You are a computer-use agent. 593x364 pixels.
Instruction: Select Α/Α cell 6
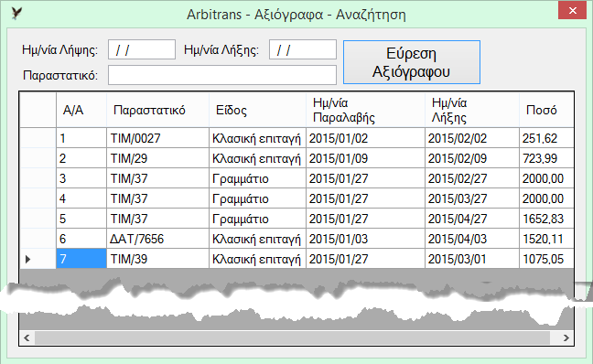click(x=81, y=239)
